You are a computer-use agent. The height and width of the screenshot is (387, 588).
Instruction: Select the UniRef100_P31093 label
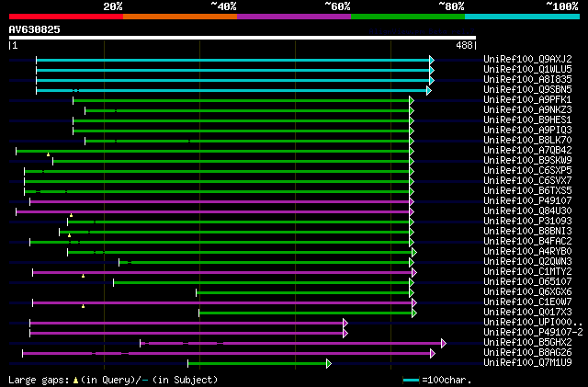coord(527,222)
